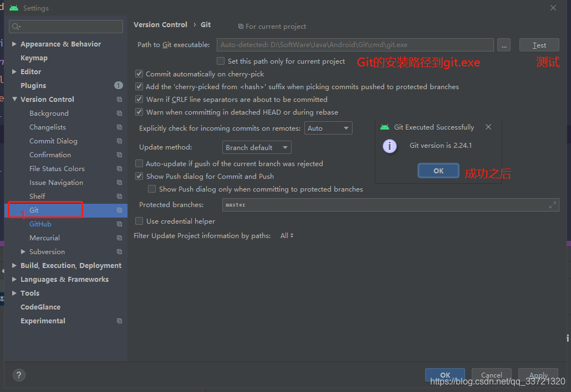
Task: Click the Cancel button
Action: (x=491, y=375)
